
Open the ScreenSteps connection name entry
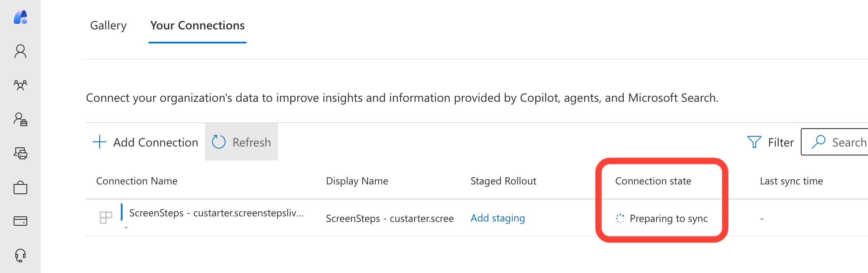pyautogui.click(x=216, y=213)
